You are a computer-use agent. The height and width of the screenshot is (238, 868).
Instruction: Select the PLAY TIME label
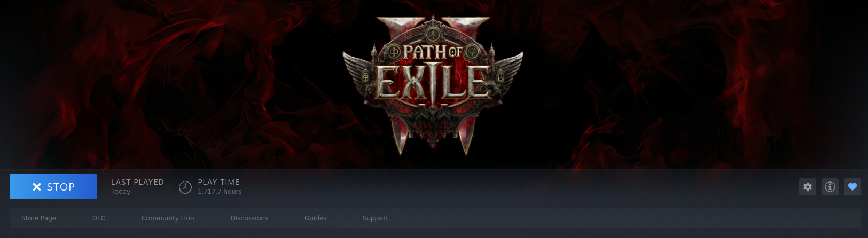coord(218,182)
